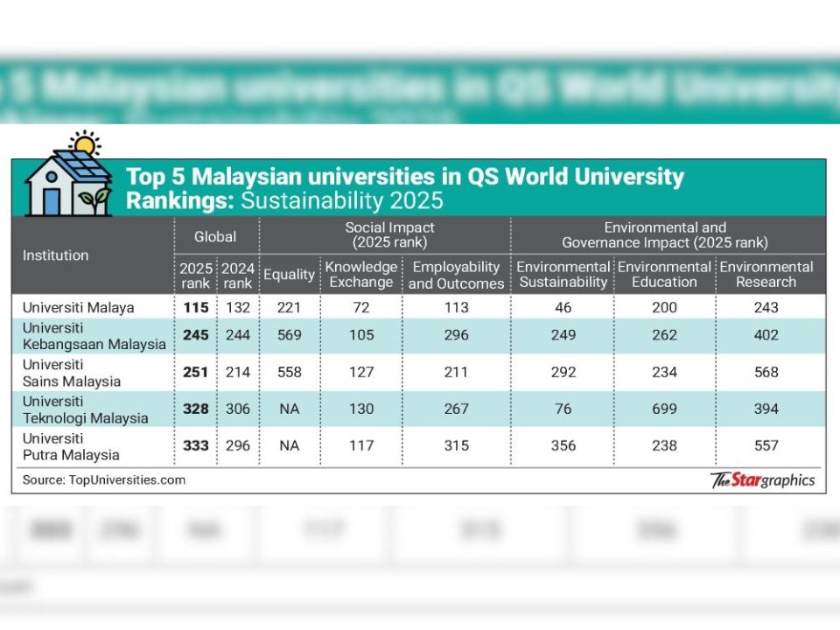
Task: Click the 'Knowledge Exchange' column header
Action: tap(361, 274)
